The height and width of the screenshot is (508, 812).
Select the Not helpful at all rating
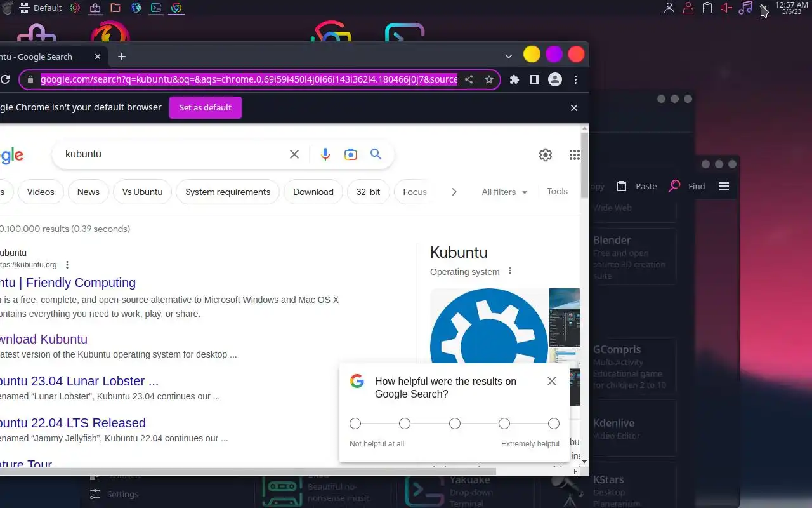355,424
